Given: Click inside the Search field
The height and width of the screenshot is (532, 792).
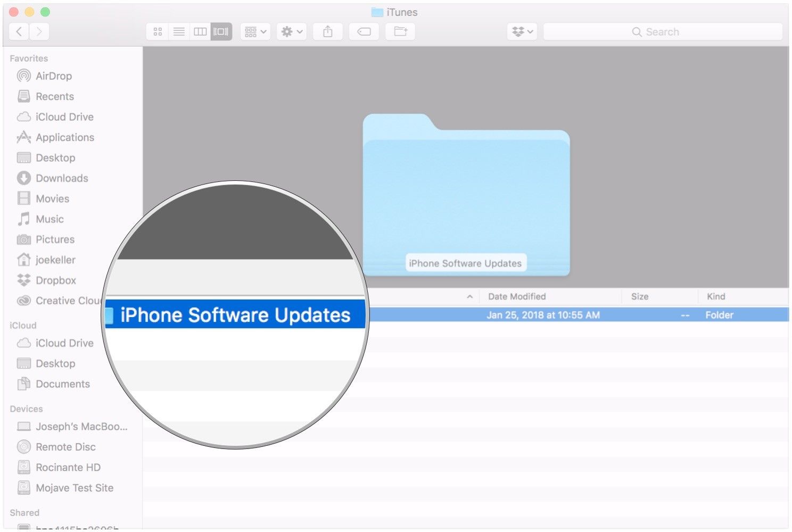Looking at the screenshot, I should 663,31.
